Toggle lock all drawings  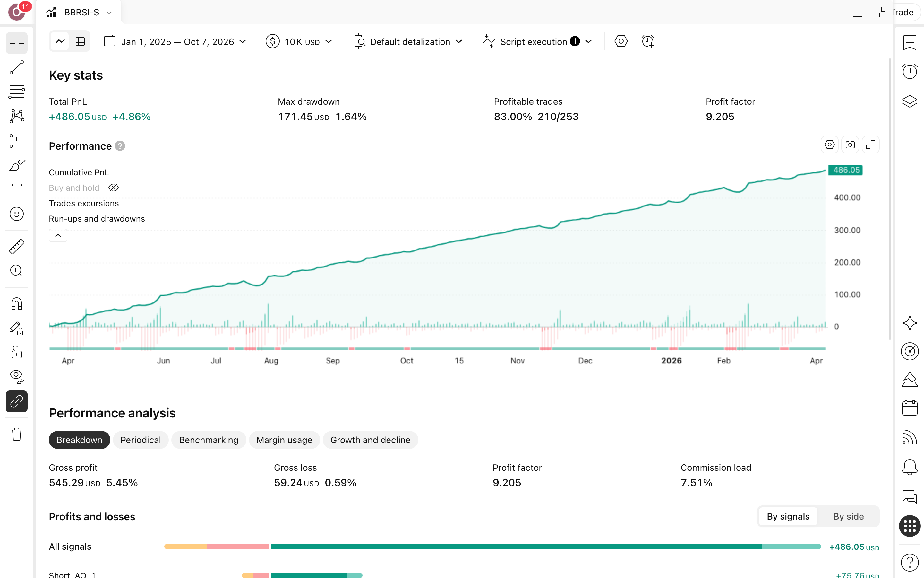pyautogui.click(x=17, y=353)
